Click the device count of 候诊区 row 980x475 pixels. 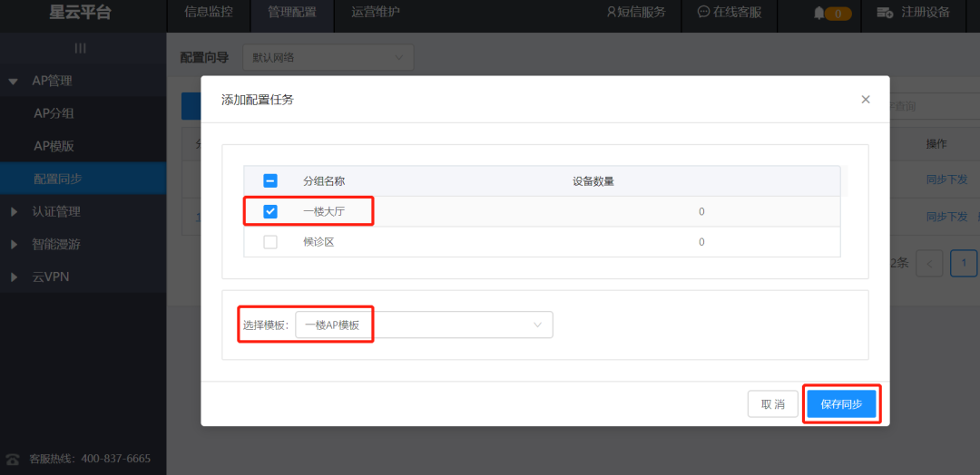coord(701,242)
